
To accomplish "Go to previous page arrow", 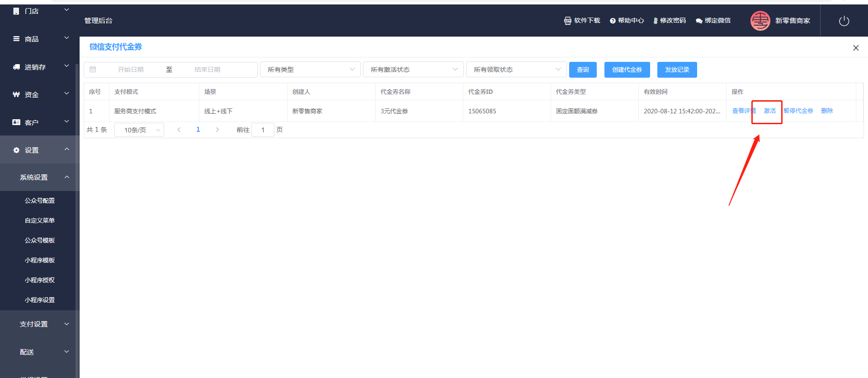I will coord(179,130).
